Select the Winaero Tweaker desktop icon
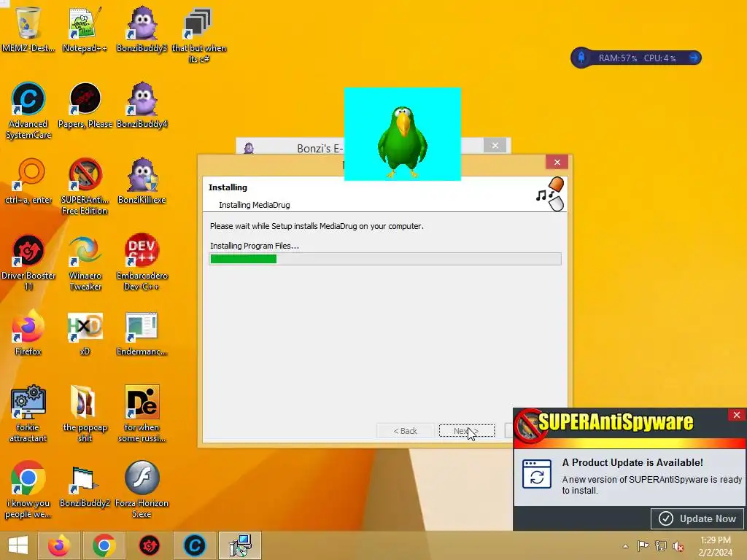Image resolution: width=747 pixels, height=560 pixels. point(85,262)
